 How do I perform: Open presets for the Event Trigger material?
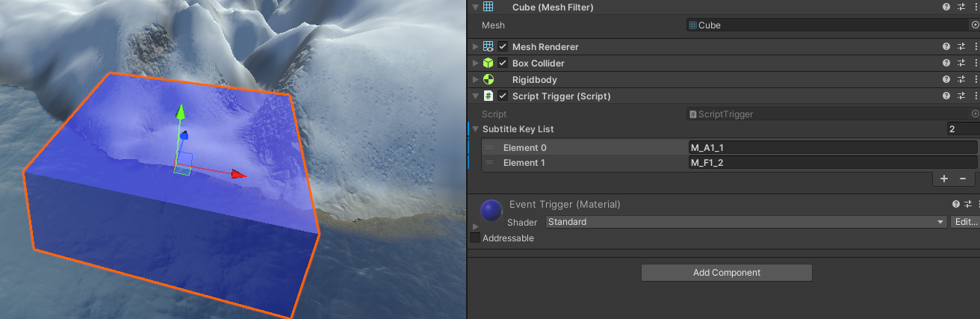coord(968,204)
